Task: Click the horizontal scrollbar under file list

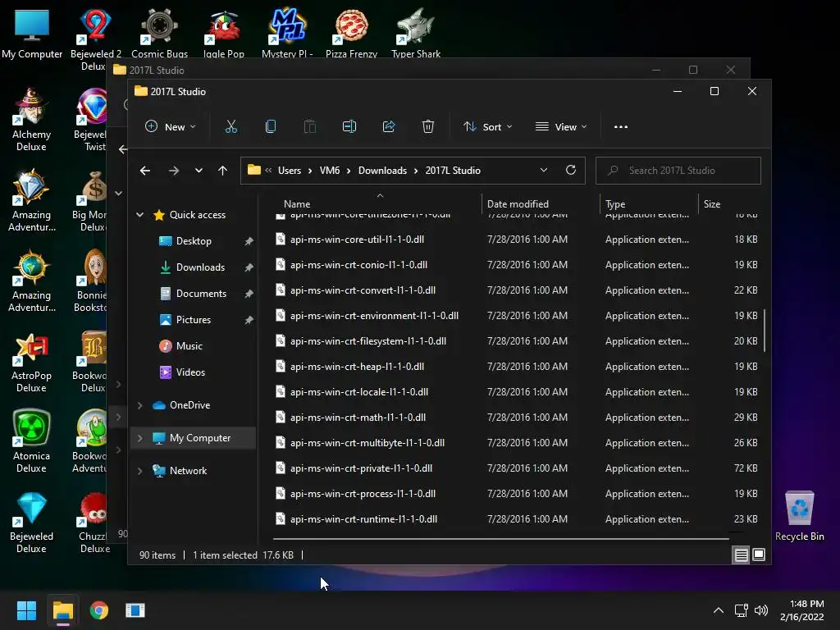Action: tap(501, 538)
